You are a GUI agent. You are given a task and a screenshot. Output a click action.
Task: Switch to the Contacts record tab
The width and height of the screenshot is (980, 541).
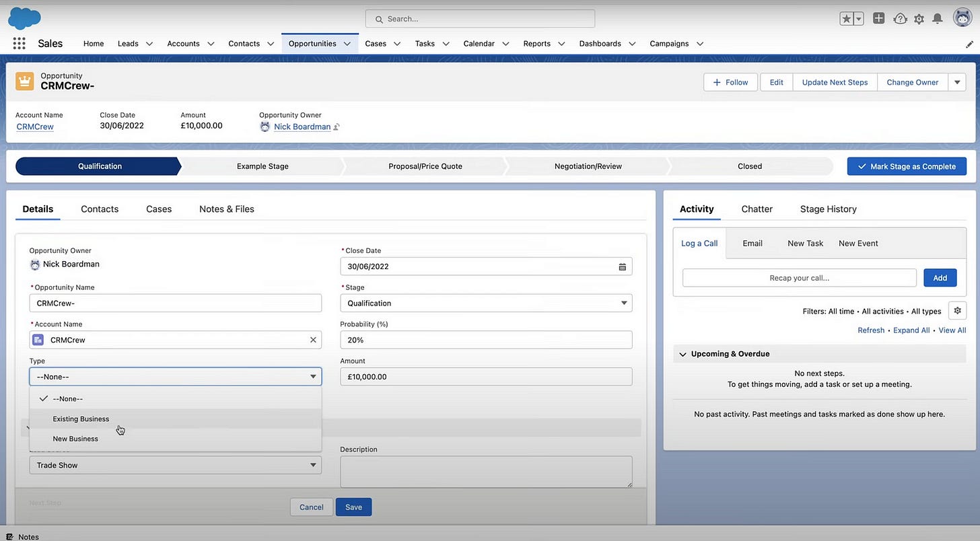[x=100, y=209]
